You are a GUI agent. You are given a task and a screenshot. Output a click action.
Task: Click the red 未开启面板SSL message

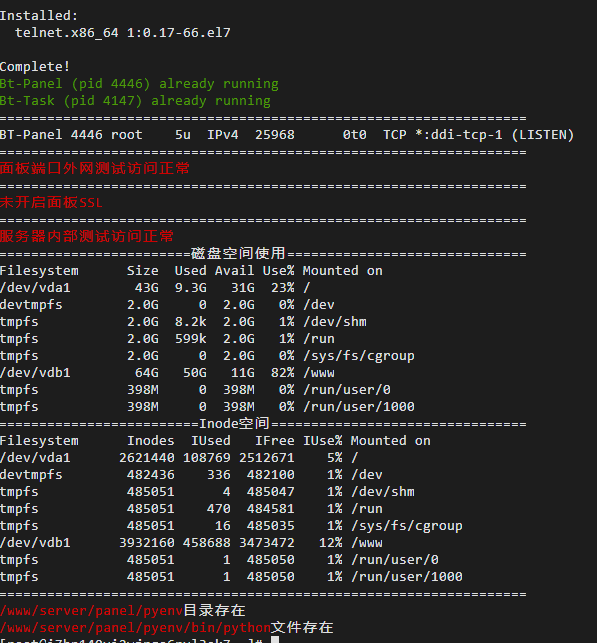(51, 203)
